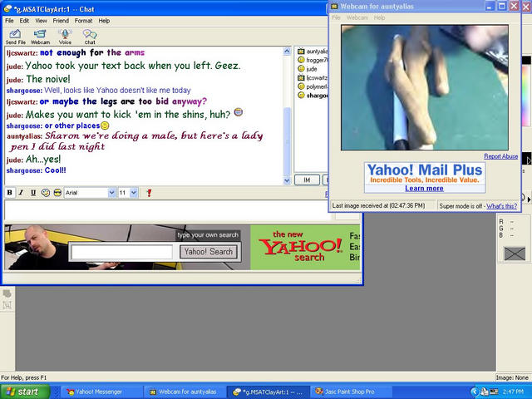Open the File menu in Webcam window
532x399 pixels.
pos(336,17)
